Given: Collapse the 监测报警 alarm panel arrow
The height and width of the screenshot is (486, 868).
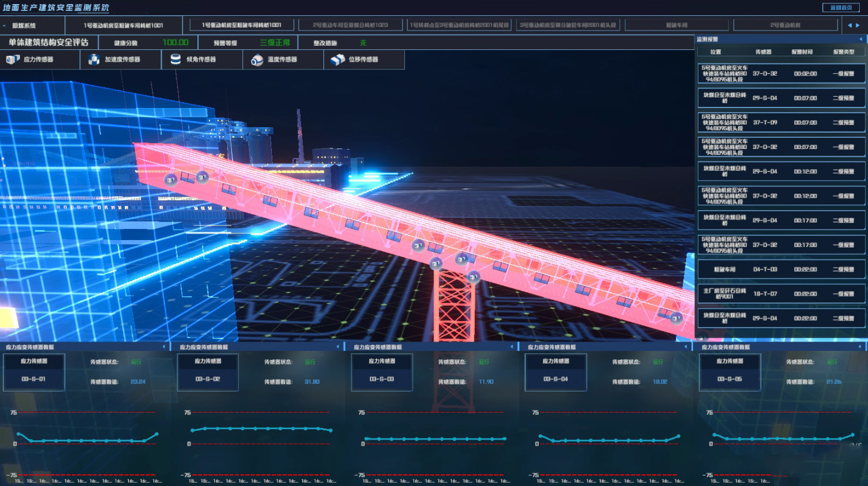Looking at the screenshot, I should pyautogui.click(x=861, y=39).
